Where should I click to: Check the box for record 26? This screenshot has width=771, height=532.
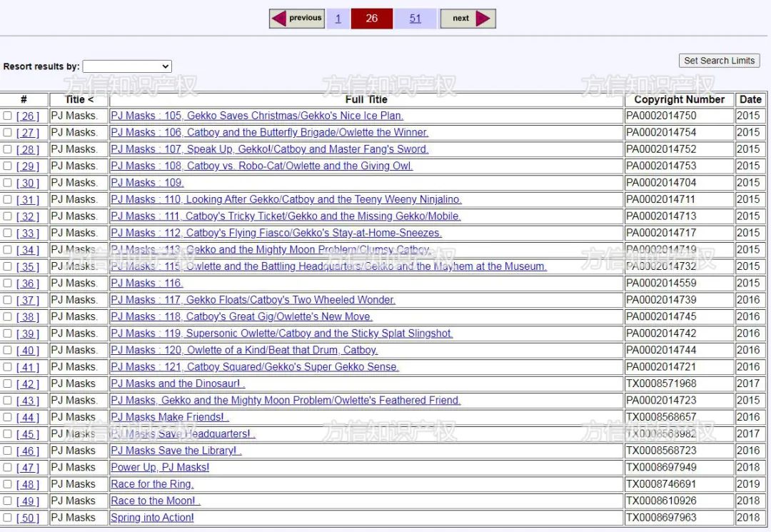(x=7, y=116)
